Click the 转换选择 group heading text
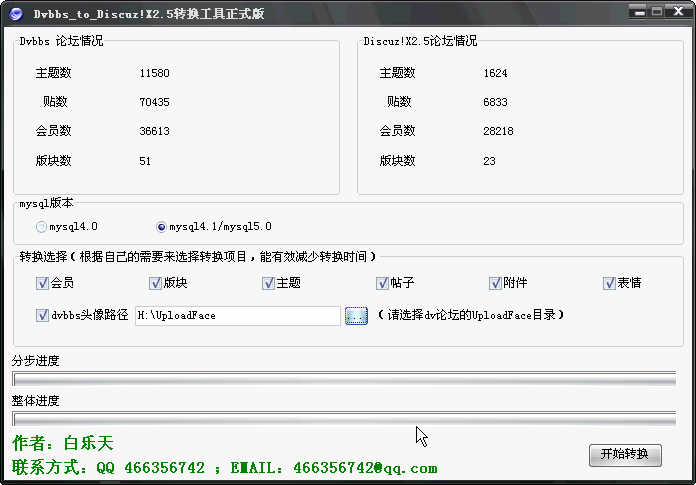The width and height of the screenshot is (696, 485). [x=198, y=256]
